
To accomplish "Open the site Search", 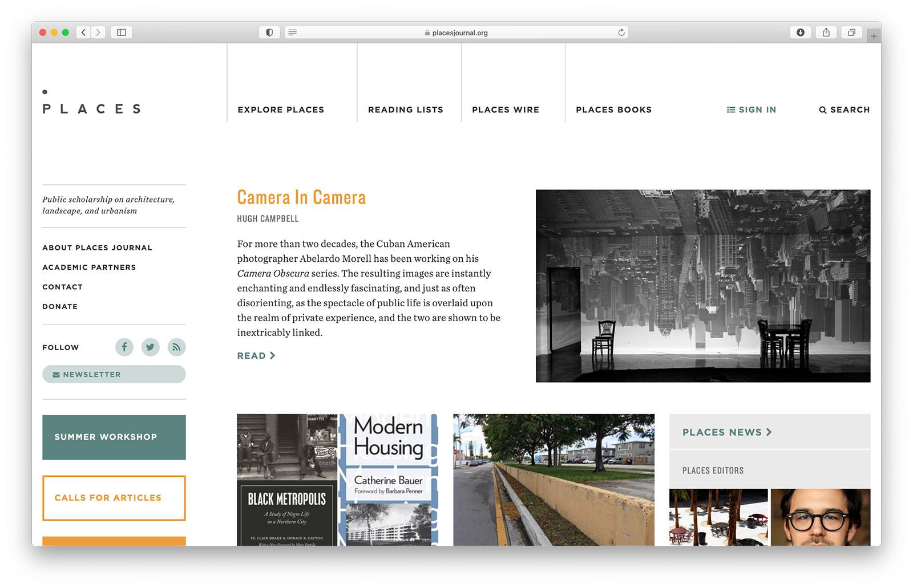I will 845,110.
